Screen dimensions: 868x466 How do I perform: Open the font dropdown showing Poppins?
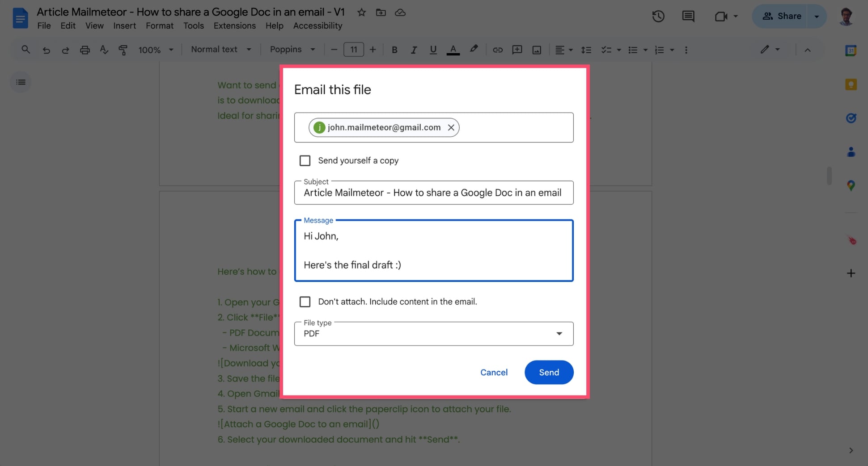(x=292, y=50)
